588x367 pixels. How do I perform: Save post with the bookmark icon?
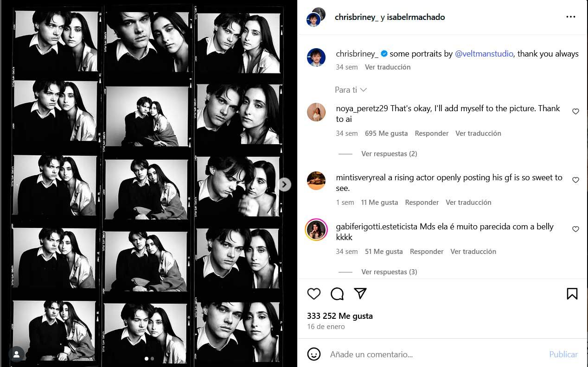tap(572, 294)
